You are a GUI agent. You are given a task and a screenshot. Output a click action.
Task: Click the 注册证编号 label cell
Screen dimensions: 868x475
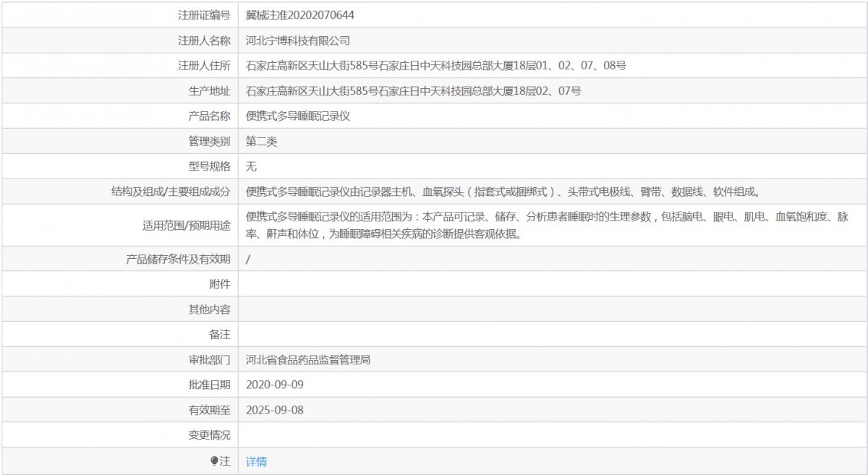[119, 14]
